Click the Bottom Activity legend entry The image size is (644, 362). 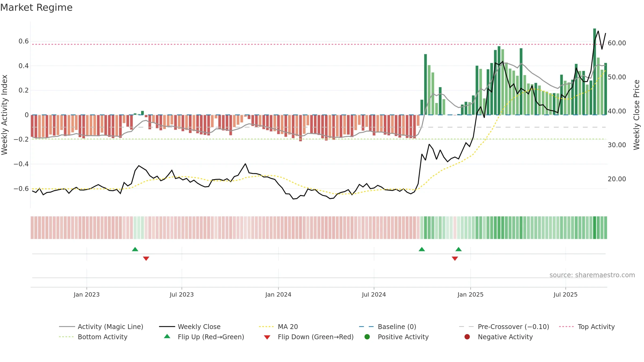click(x=93, y=337)
